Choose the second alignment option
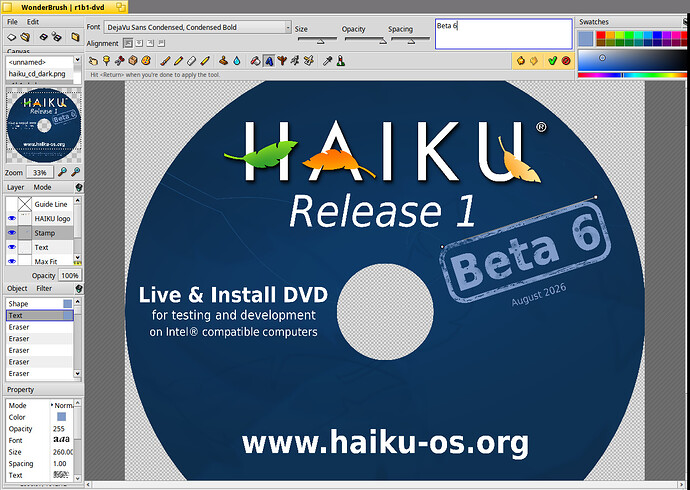 (139, 43)
